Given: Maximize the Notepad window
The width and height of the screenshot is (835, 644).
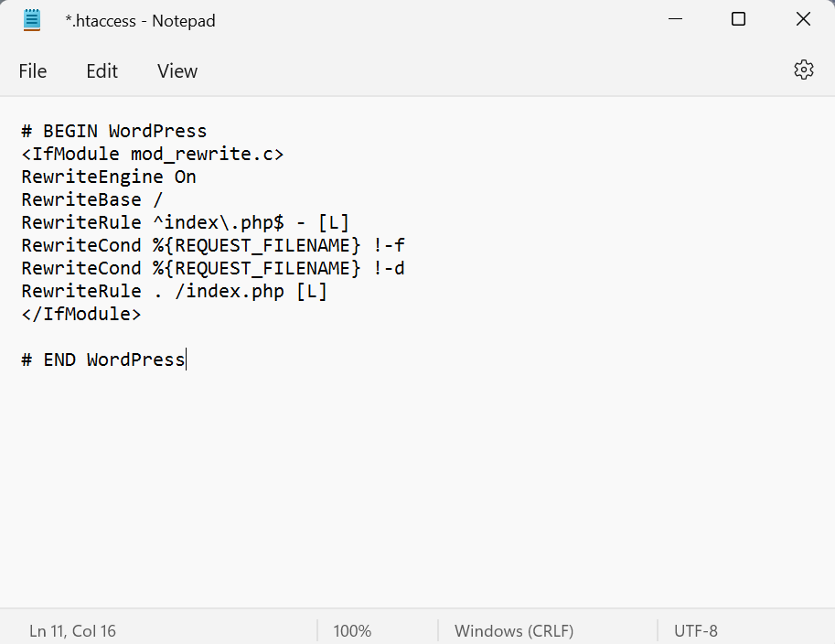Looking at the screenshot, I should click(x=739, y=19).
